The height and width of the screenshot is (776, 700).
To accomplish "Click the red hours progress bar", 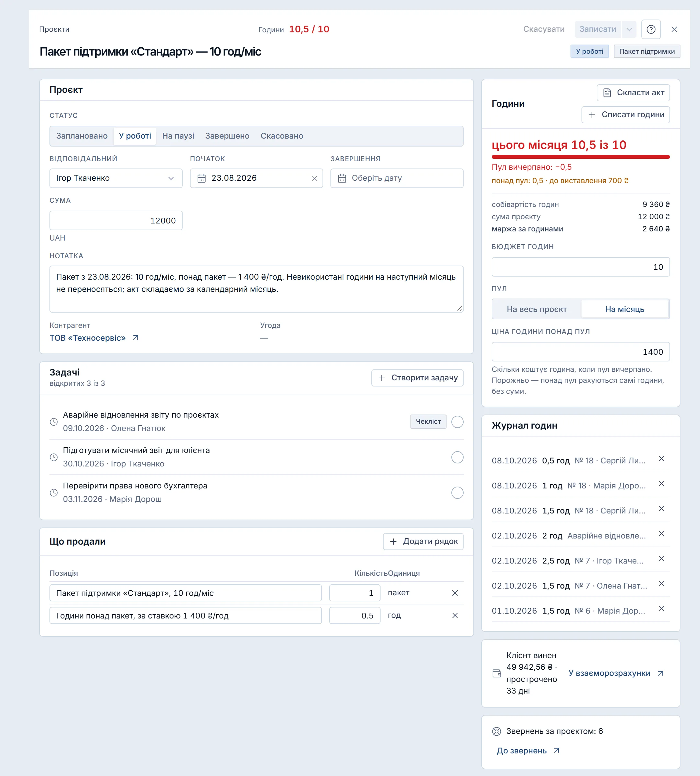I will pyautogui.click(x=581, y=157).
